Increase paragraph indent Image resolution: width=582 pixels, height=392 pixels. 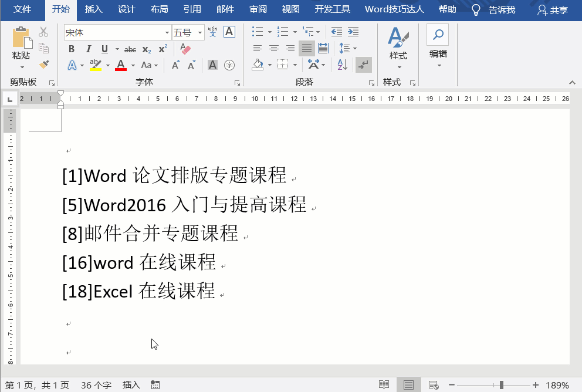click(353, 32)
